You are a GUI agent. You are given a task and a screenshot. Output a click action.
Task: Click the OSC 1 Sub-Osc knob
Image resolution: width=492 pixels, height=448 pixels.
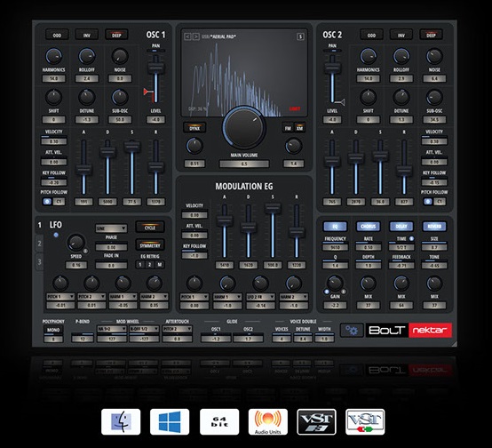pyautogui.click(x=120, y=98)
